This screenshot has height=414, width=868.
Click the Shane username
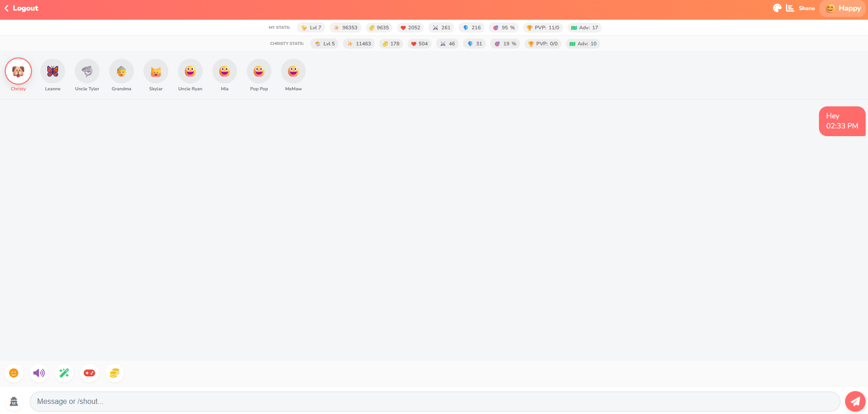pos(807,8)
